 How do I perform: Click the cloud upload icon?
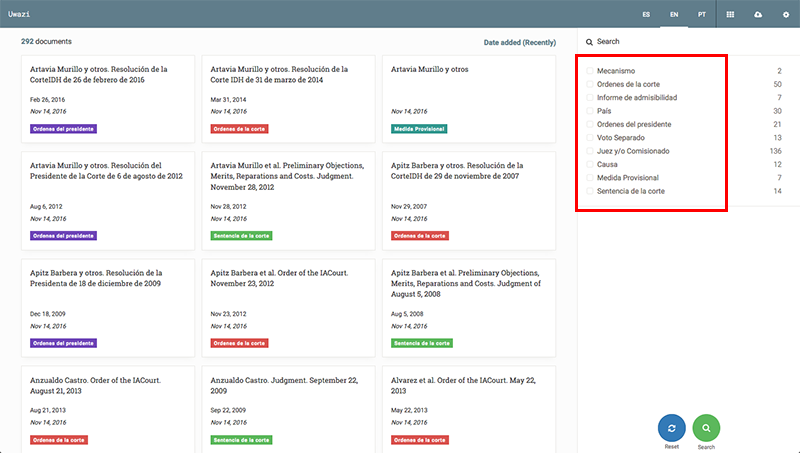758,15
